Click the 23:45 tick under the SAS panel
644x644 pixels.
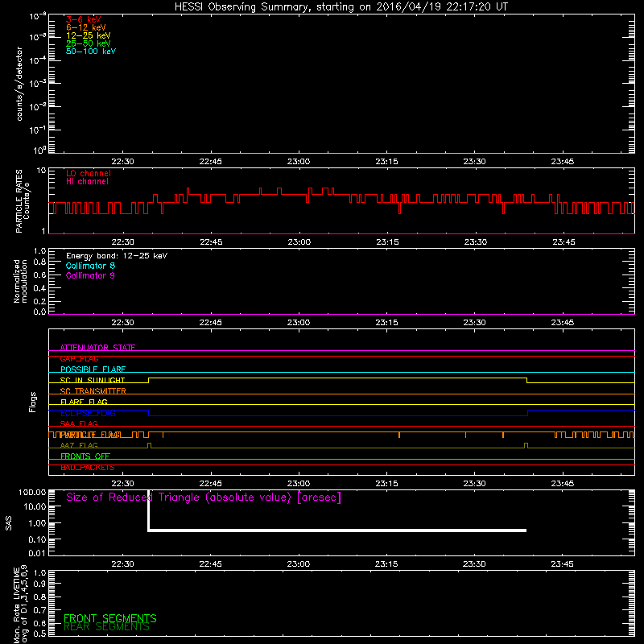562,564
